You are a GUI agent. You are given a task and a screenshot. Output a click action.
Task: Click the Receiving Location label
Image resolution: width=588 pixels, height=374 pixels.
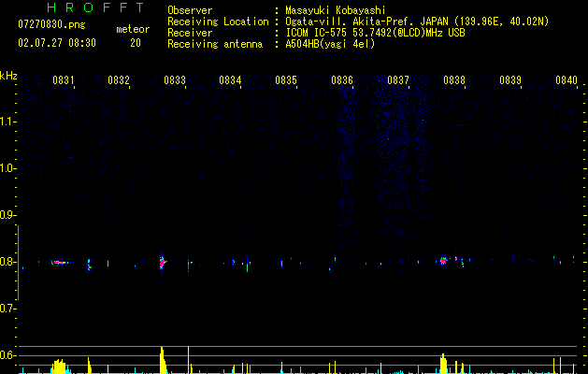point(218,22)
